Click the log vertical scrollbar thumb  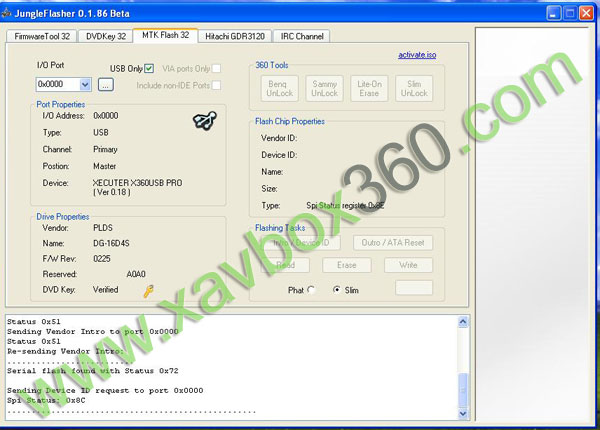pos(463,390)
